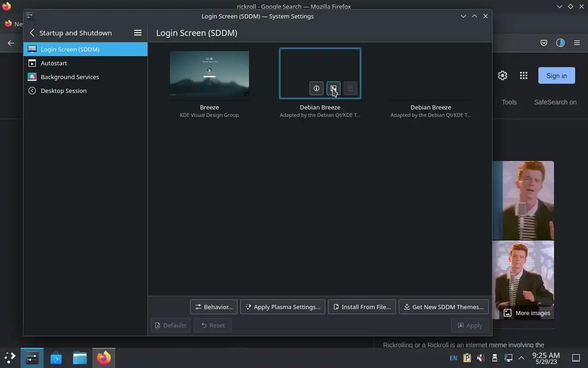Open Google Tools search options
Screen dimensions: 588x368
point(509,102)
